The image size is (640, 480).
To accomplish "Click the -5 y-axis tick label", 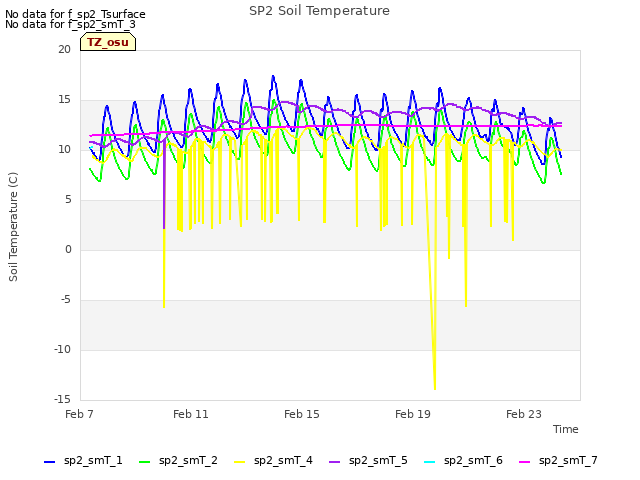I will click(x=66, y=300).
